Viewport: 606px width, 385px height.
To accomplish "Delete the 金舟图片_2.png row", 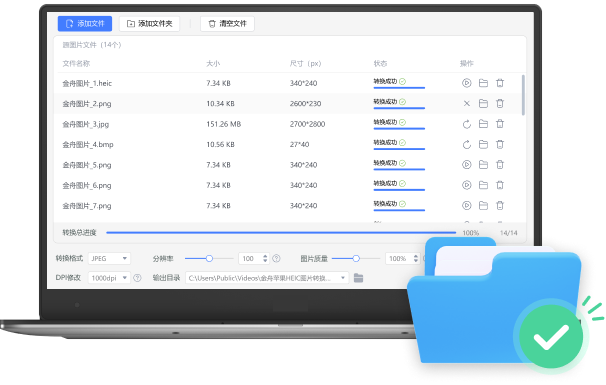I will 500,103.
